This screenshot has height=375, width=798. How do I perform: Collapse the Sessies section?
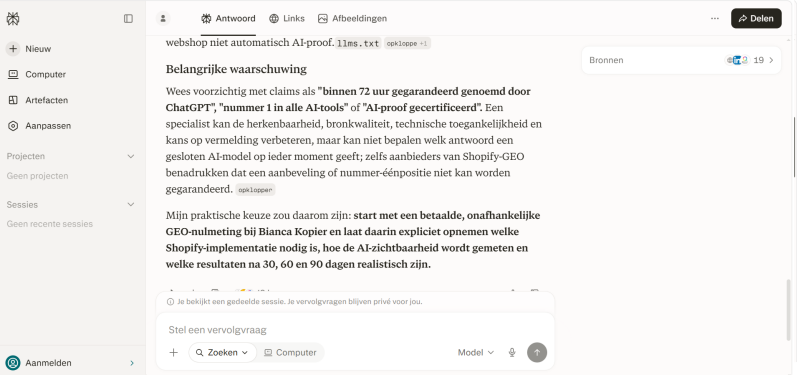point(130,205)
